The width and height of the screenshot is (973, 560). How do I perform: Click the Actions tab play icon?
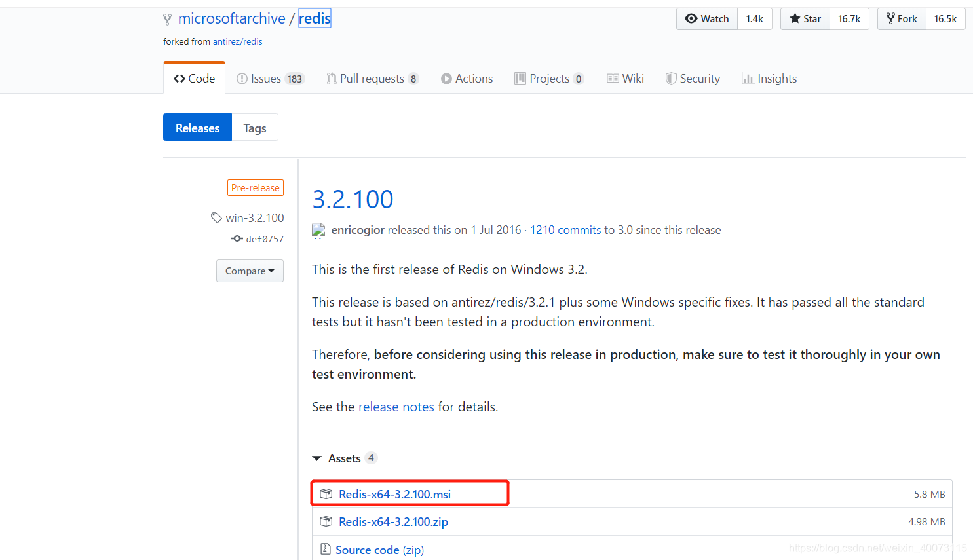click(446, 79)
